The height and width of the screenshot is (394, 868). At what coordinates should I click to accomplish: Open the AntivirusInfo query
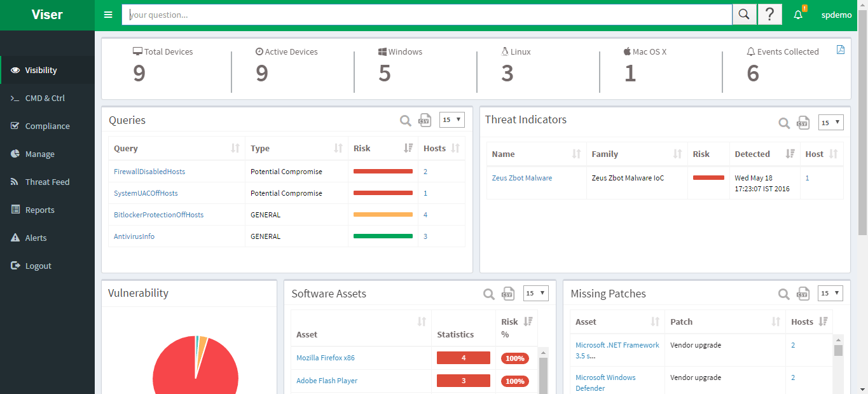point(134,236)
